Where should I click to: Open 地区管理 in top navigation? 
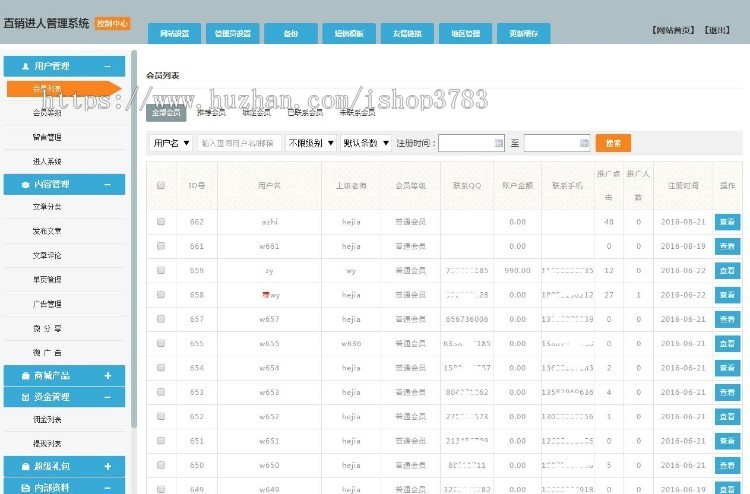point(465,33)
